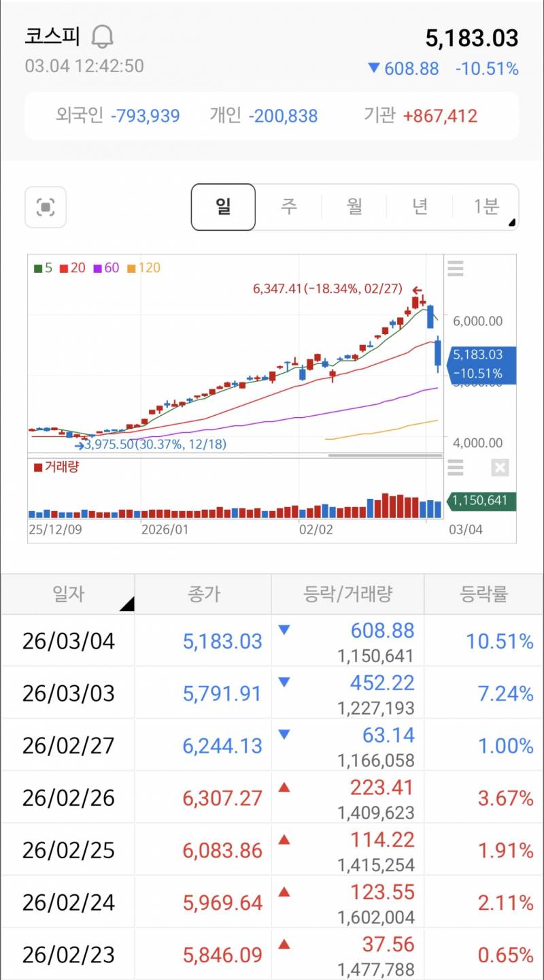The width and height of the screenshot is (544, 980).
Task: Tap the 개인 -200,838 individual investor value
Action: 263,116
